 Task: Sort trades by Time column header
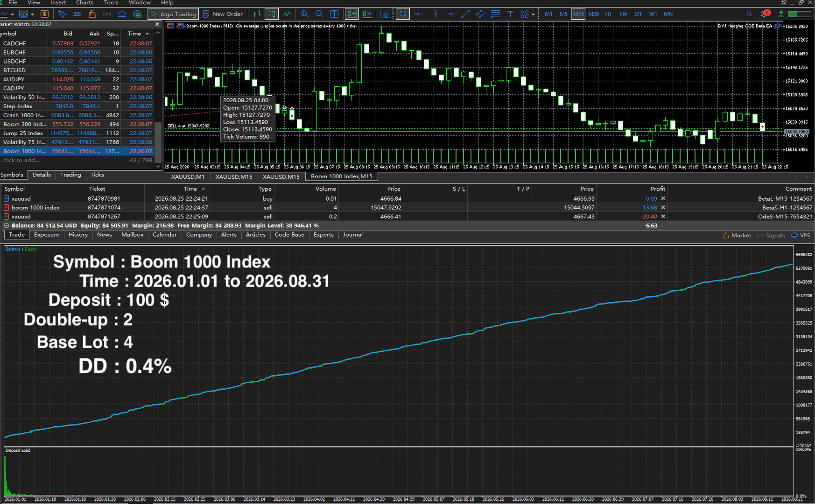tap(190, 189)
